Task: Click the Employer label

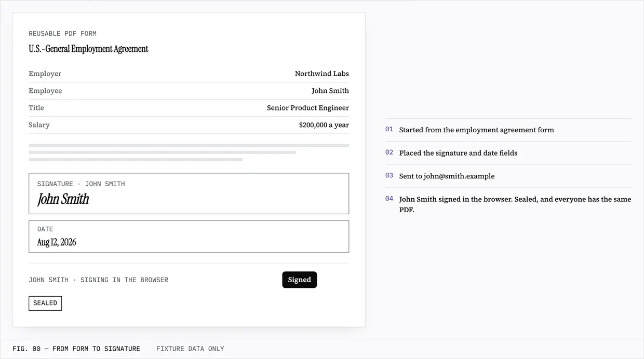Action: click(45, 74)
